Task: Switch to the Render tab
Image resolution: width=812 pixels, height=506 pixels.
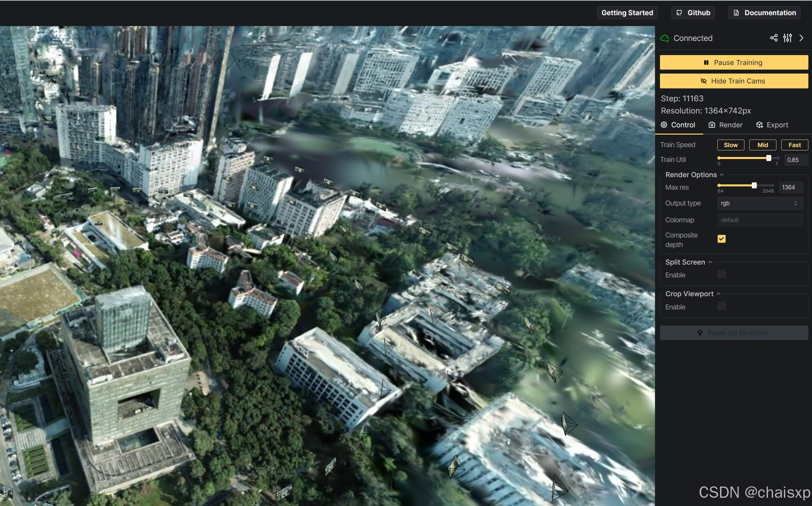Action: (x=725, y=125)
